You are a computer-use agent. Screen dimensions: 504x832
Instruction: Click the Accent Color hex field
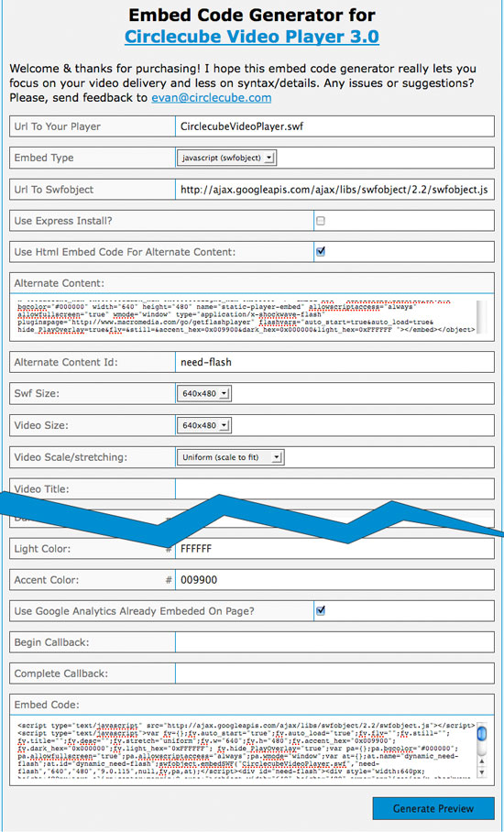[x=334, y=580]
